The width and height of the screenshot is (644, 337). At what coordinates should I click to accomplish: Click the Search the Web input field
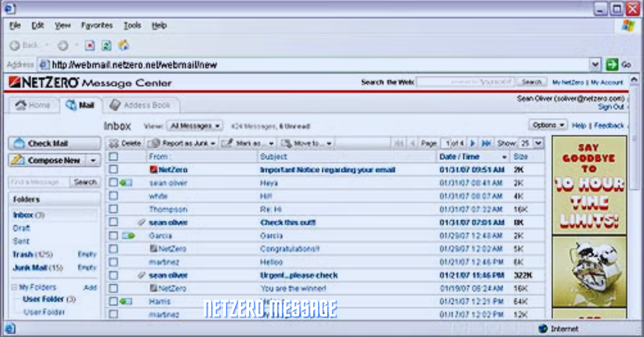click(465, 82)
